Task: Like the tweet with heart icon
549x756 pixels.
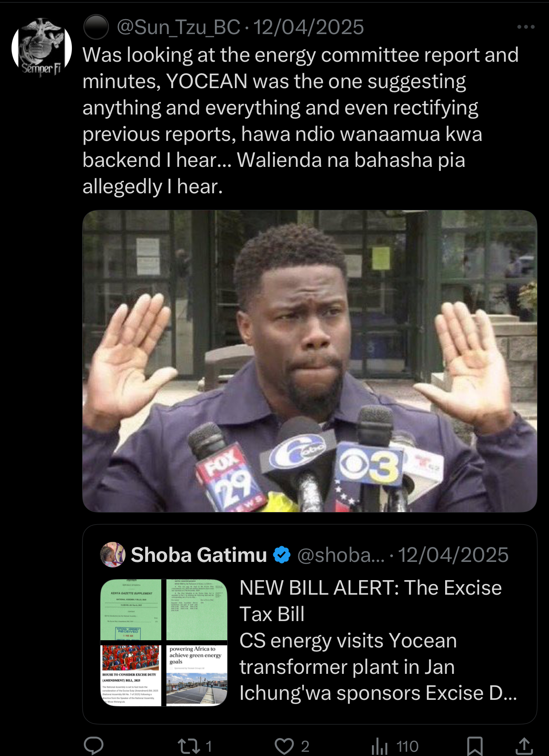Action: tap(284, 746)
